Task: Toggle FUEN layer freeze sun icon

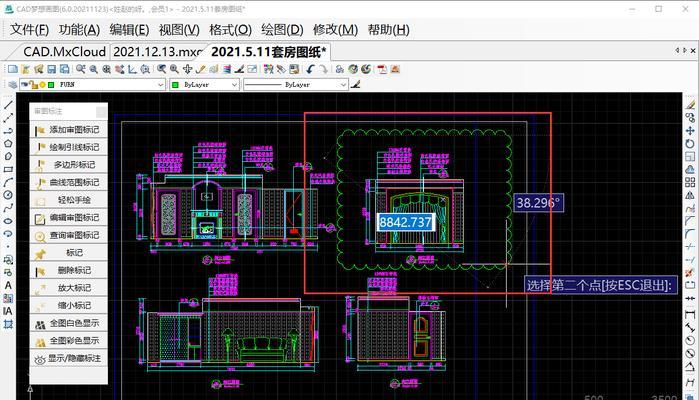Action: click(42, 85)
